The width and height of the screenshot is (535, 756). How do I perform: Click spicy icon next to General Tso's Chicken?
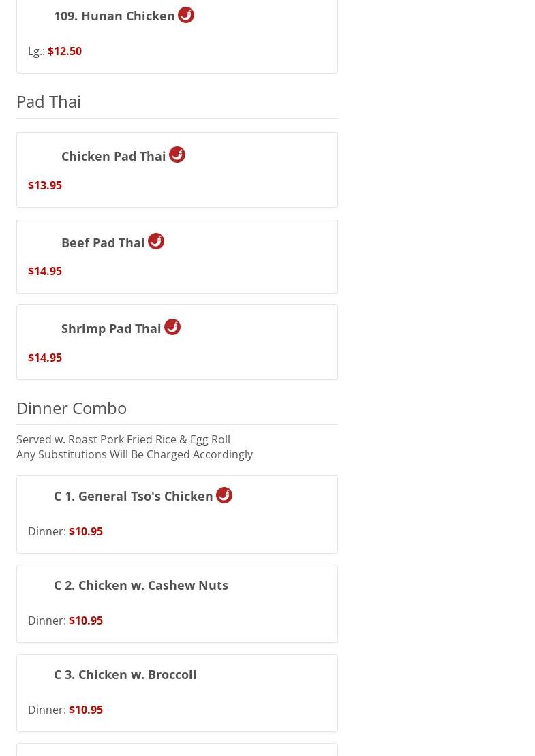(224, 495)
